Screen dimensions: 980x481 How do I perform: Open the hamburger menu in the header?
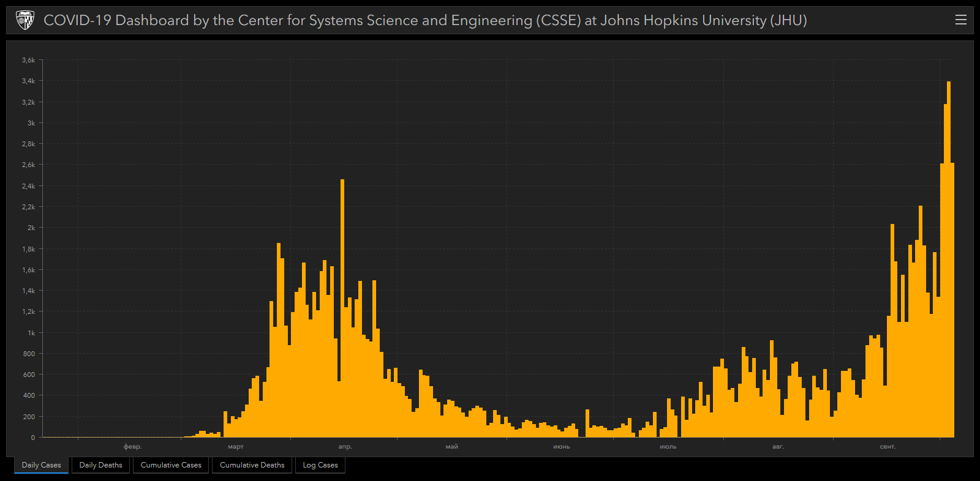click(960, 20)
